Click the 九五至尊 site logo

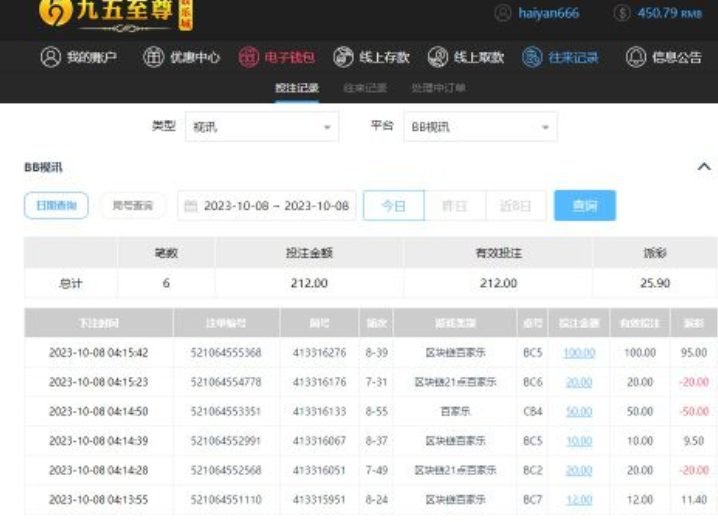[x=116, y=15]
